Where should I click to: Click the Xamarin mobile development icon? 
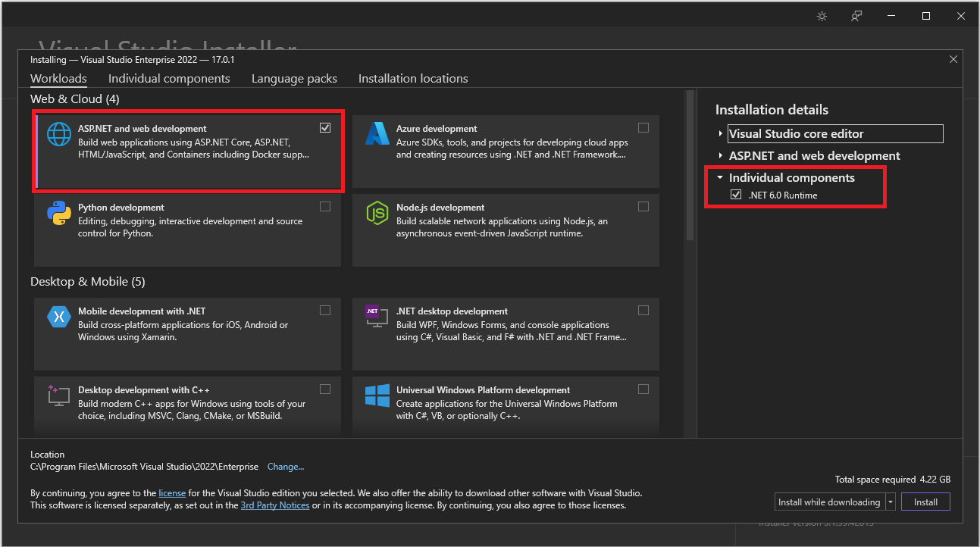click(59, 317)
